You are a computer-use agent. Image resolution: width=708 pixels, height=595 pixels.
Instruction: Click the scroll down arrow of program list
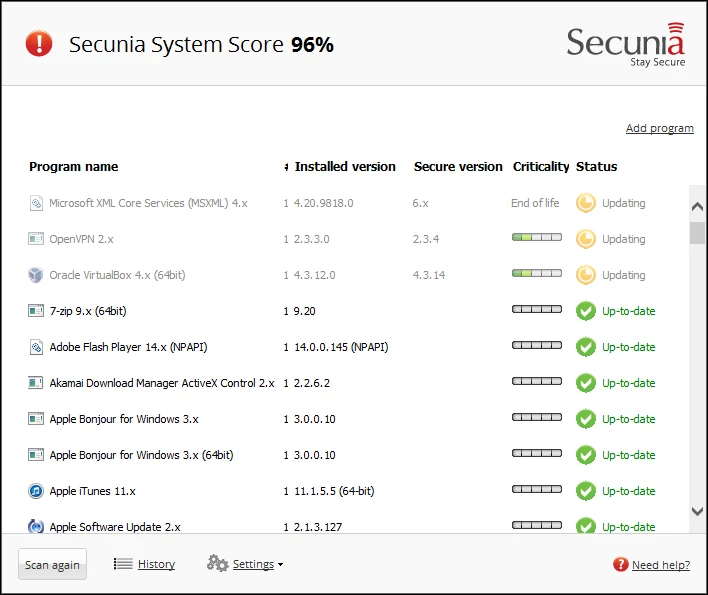click(698, 511)
